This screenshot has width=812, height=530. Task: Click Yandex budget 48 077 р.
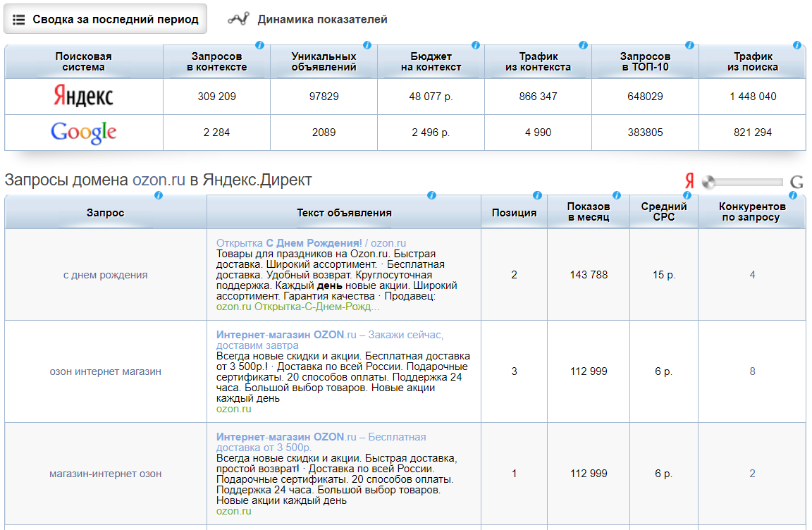(x=431, y=97)
